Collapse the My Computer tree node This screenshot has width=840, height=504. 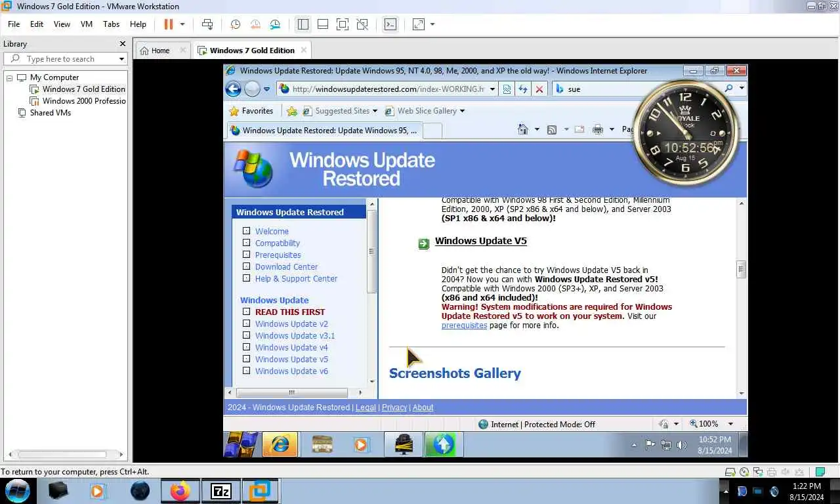pos(10,77)
